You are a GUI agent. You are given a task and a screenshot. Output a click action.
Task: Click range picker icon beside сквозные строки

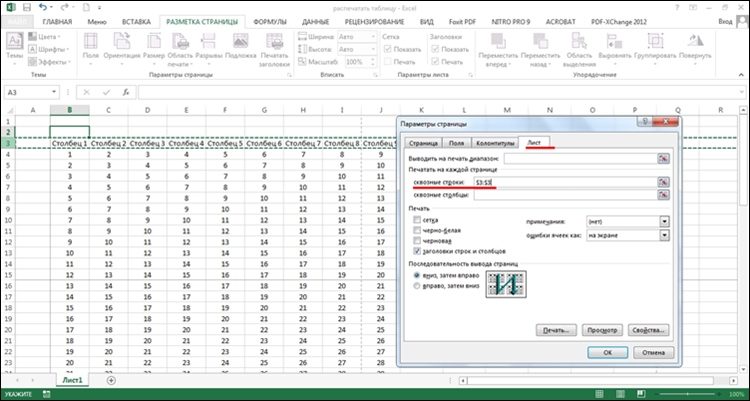point(662,182)
